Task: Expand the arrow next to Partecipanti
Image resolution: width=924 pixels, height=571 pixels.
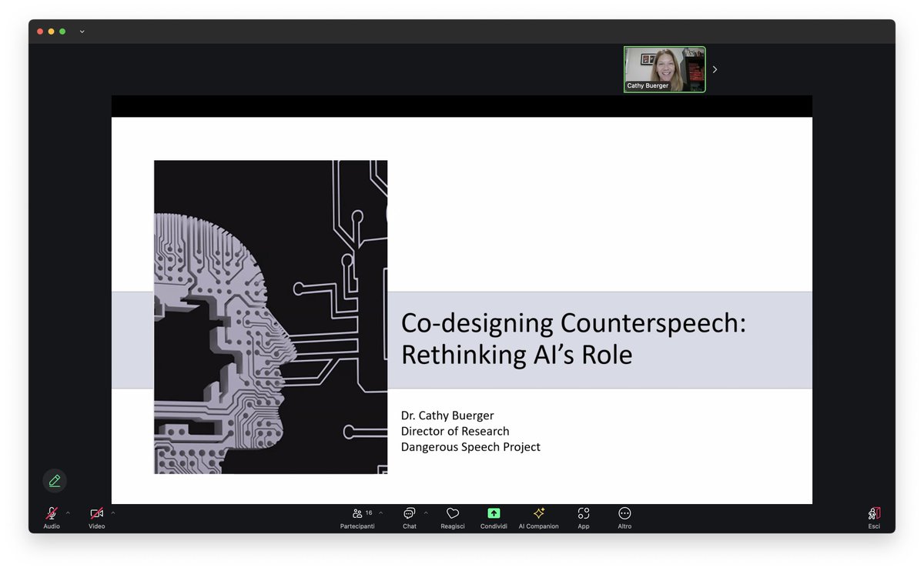Action: pyautogui.click(x=380, y=513)
